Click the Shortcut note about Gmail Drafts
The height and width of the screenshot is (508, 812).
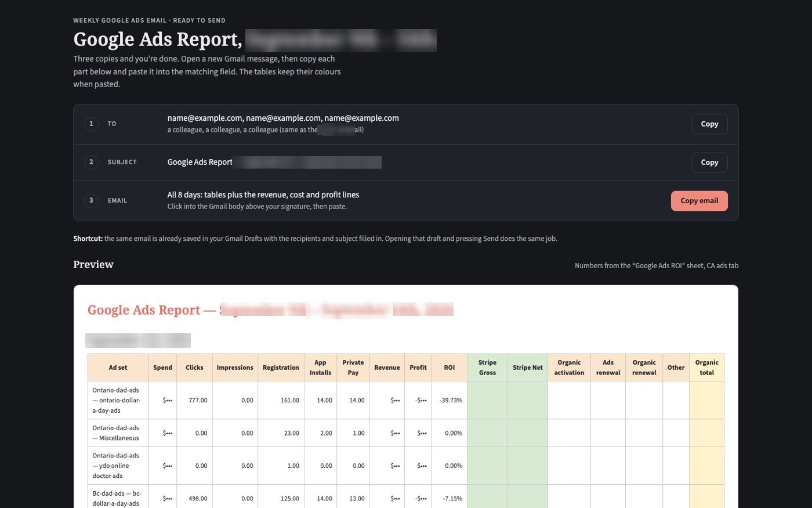pos(315,239)
